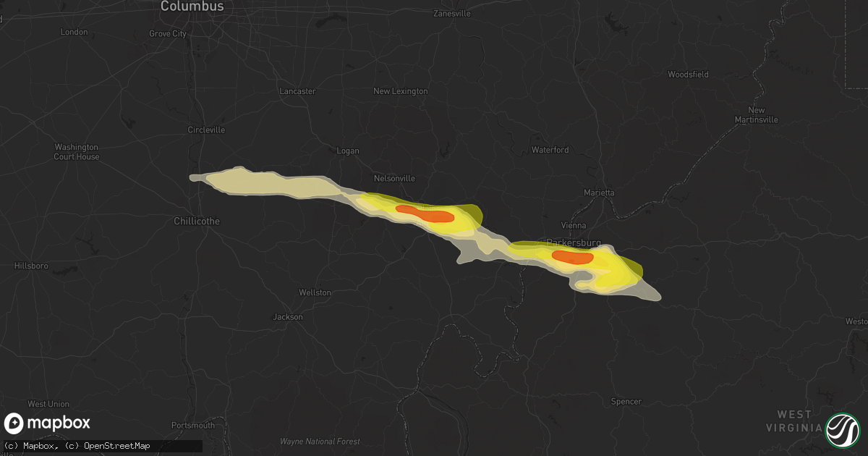This screenshot has width=868, height=456.
Task: Click the Mapbox logo
Action: [48, 423]
